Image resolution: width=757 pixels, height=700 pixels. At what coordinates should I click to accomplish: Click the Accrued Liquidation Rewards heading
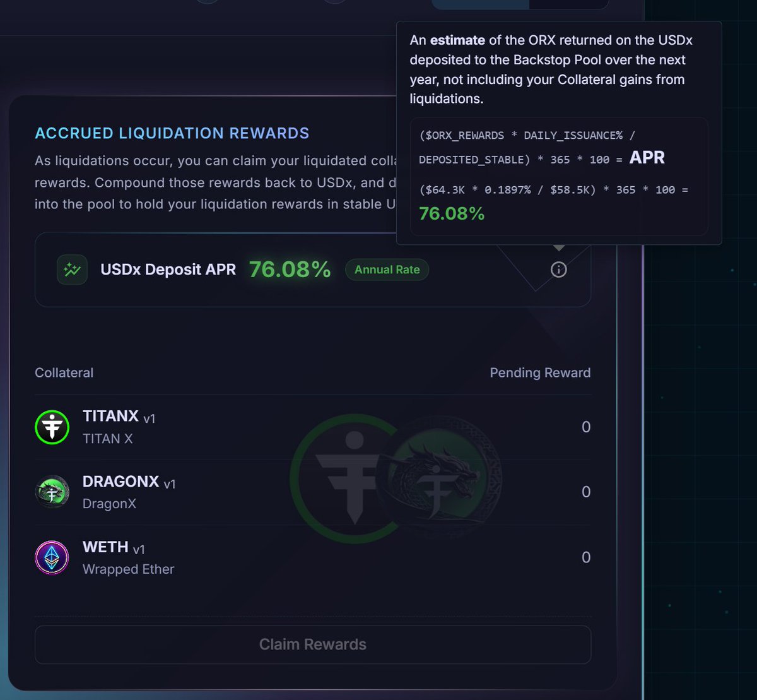click(172, 133)
